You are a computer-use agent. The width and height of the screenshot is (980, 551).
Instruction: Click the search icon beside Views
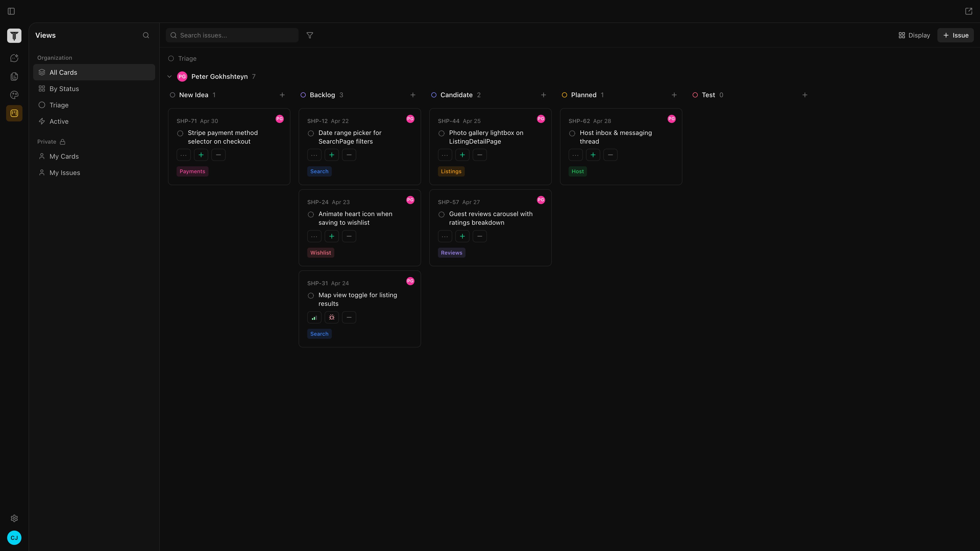click(146, 35)
